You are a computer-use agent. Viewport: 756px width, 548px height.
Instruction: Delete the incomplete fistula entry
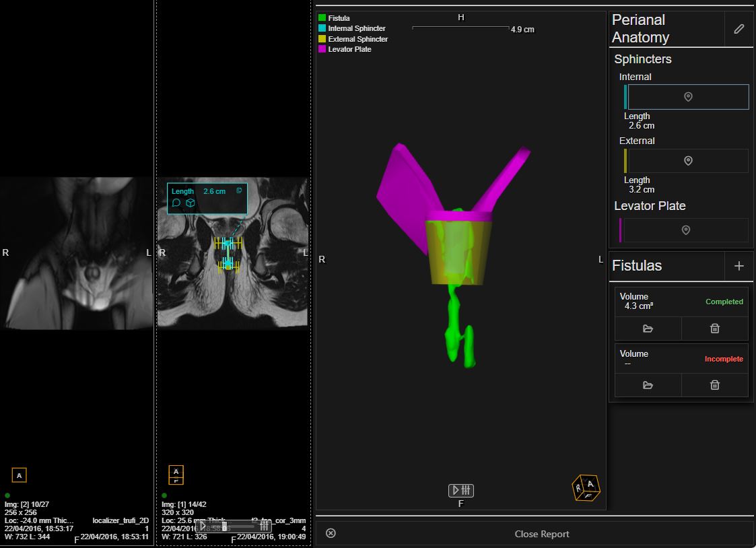[714, 385]
